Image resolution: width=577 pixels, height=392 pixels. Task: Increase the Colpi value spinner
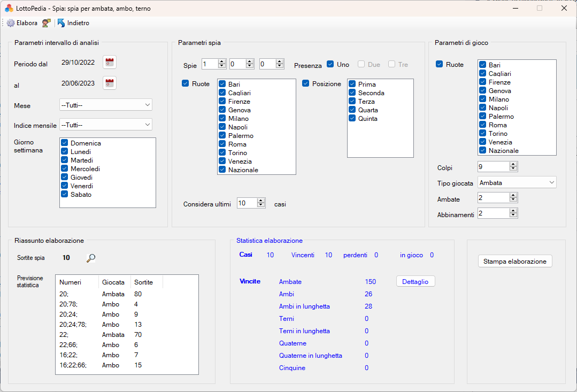point(513,164)
